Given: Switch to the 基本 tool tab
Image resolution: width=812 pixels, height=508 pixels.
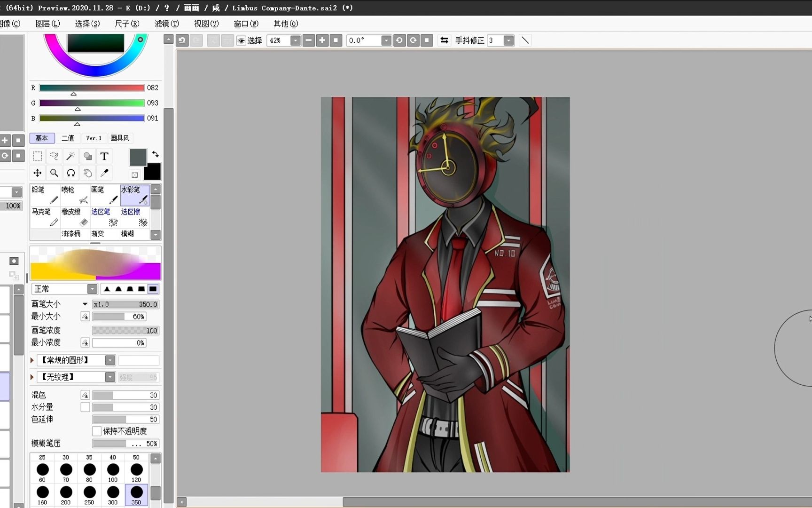Looking at the screenshot, I should [x=42, y=138].
